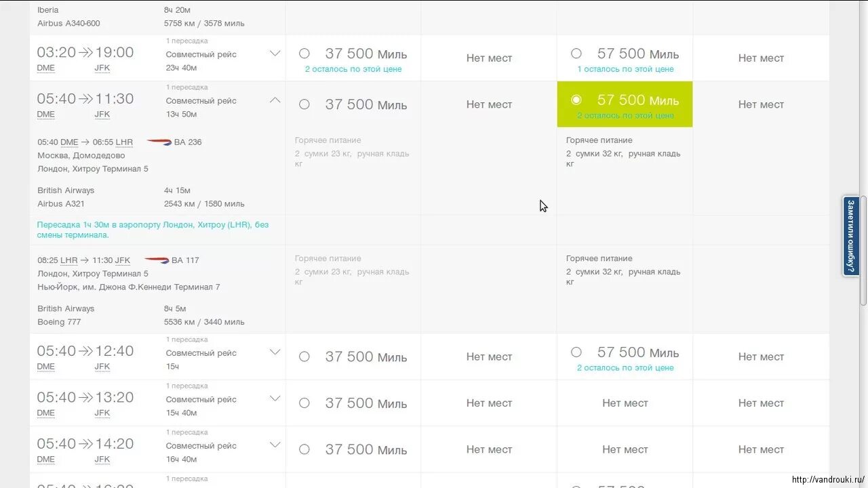Click '13ч 50м' duration text
868x488 pixels.
click(181, 114)
